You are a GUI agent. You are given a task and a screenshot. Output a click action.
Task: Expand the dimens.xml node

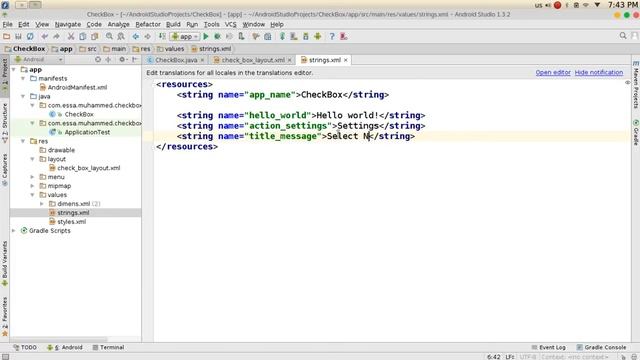(x=42, y=204)
